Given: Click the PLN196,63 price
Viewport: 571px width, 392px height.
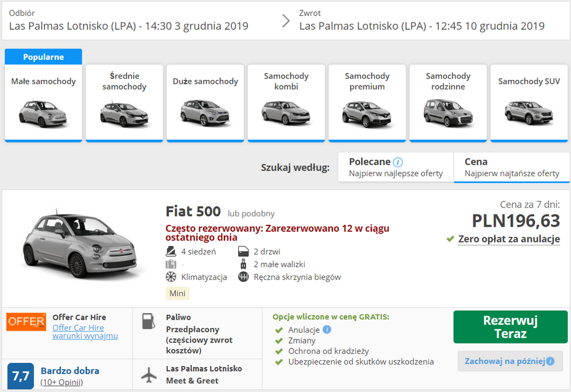Looking at the screenshot, I should point(516,221).
